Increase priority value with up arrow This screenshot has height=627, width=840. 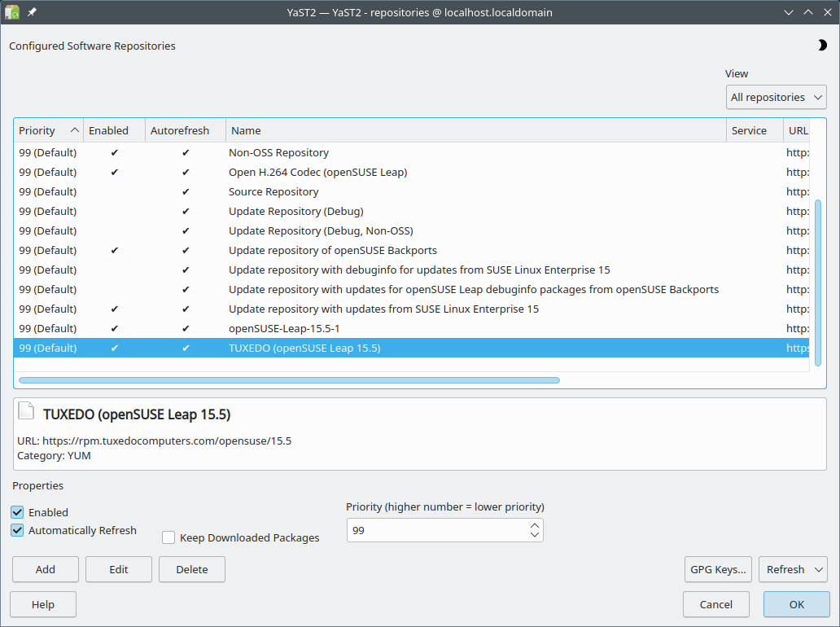coord(535,525)
